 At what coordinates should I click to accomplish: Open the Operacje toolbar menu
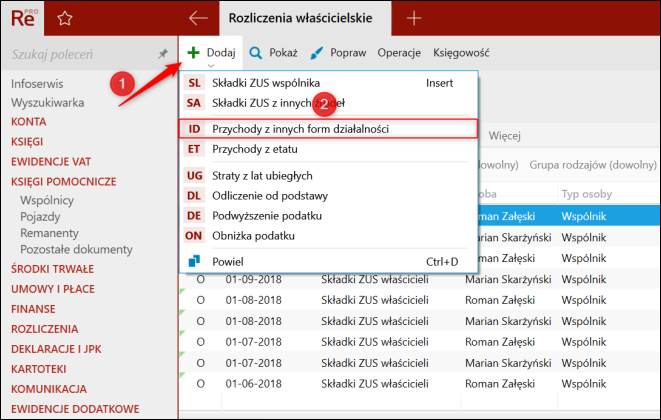(x=398, y=52)
